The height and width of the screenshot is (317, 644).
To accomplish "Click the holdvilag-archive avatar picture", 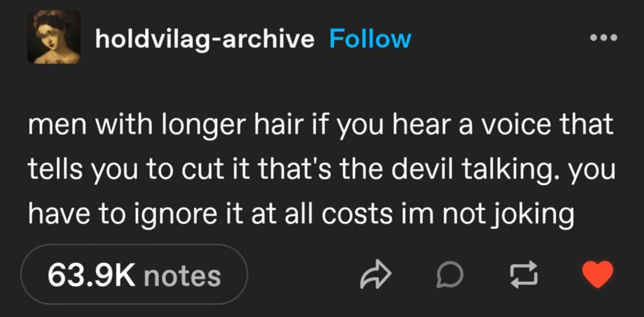I will click(54, 37).
